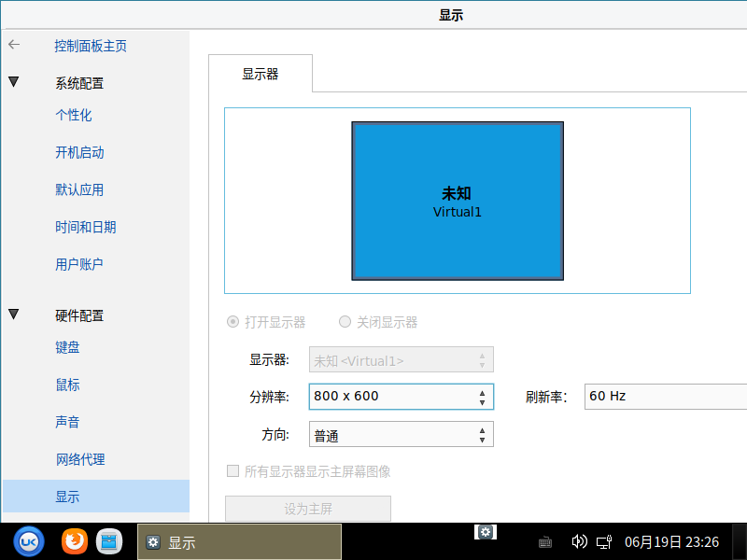Image resolution: width=747 pixels, height=560 pixels.
Task: Open the 分辨率 800 x 600 dropdown
Action: pos(402,396)
